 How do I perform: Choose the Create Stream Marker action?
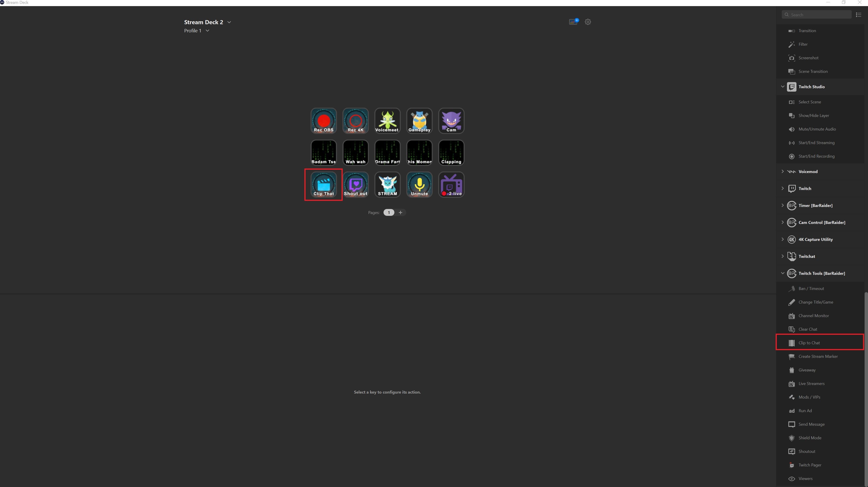coord(820,356)
